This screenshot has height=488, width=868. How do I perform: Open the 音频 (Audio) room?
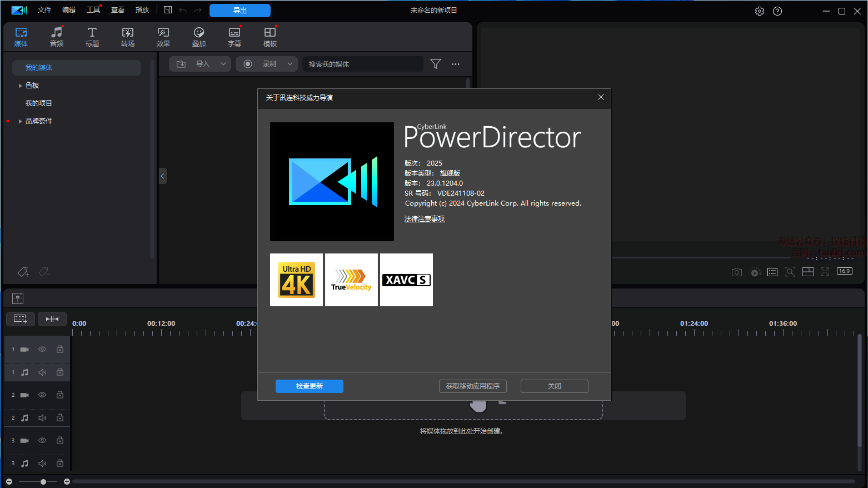(x=57, y=37)
